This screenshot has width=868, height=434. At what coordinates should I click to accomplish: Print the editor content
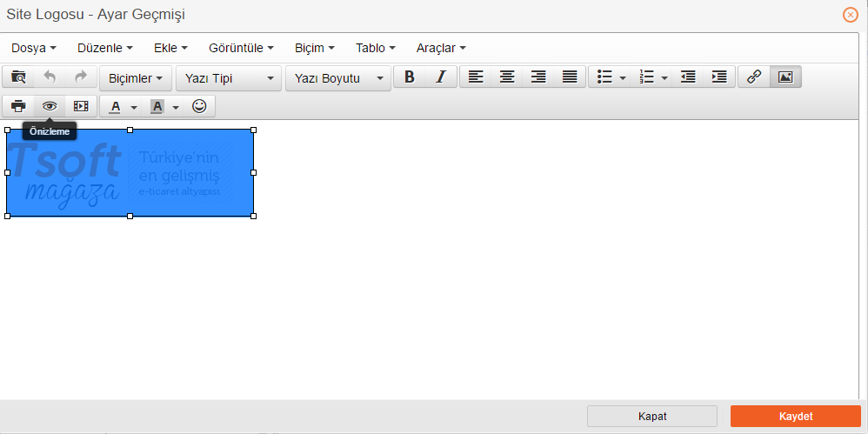point(18,106)
